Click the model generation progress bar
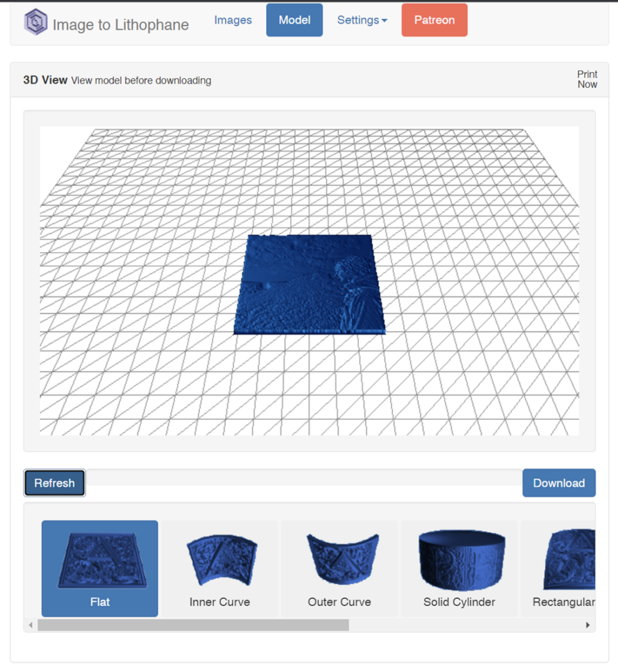The width and height of the screenshot is (618, 672). pyautogui.click(x=304, y=477)
